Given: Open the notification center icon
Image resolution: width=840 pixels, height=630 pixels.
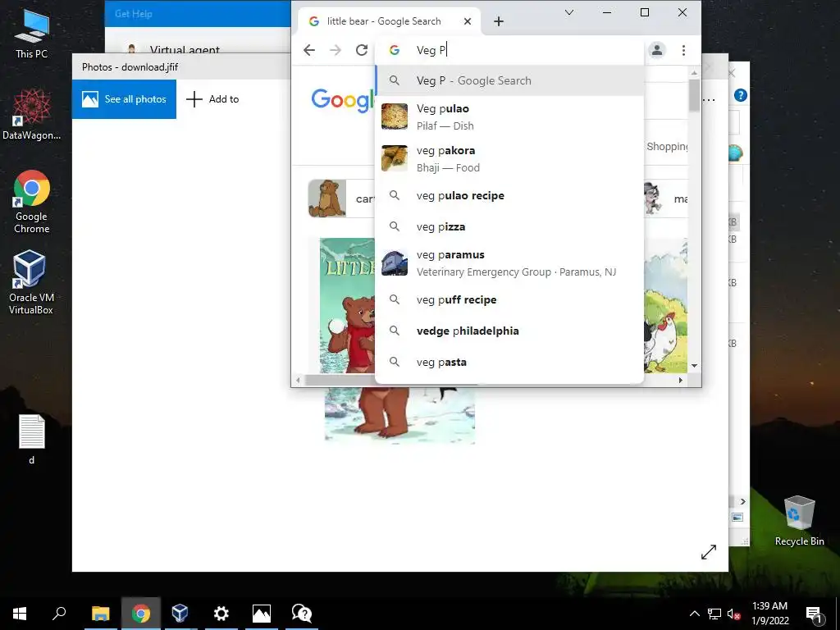Looking at the screenshot, I should [x=814, y=614].
